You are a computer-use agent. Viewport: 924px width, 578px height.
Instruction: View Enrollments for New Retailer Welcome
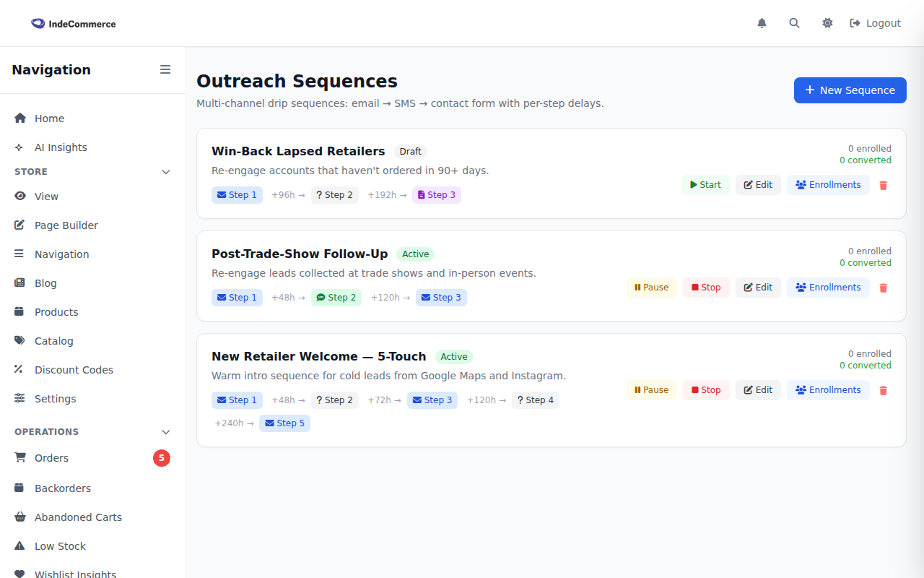tap(828, 390)
